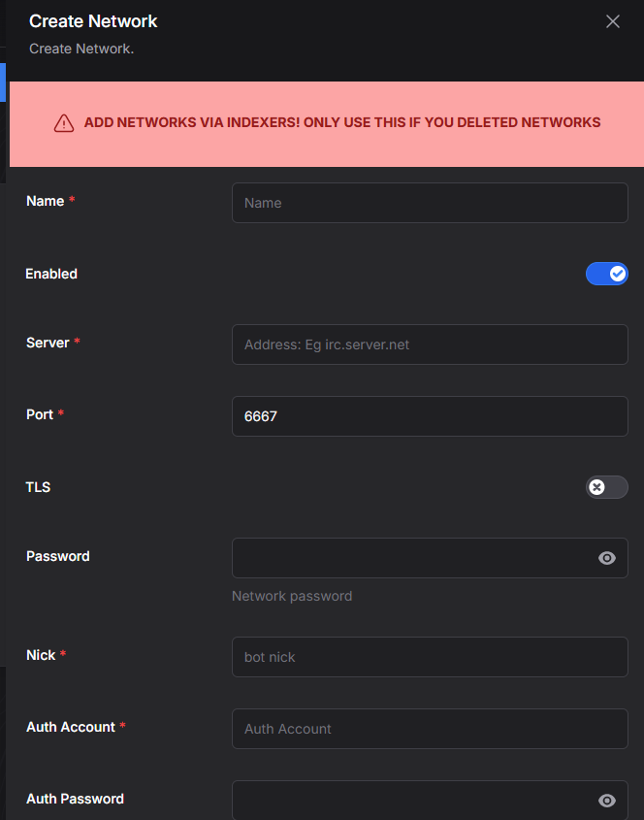Close the Create Network panel
The width and height of the screenshot is (644, 820).
coord(613,21)
